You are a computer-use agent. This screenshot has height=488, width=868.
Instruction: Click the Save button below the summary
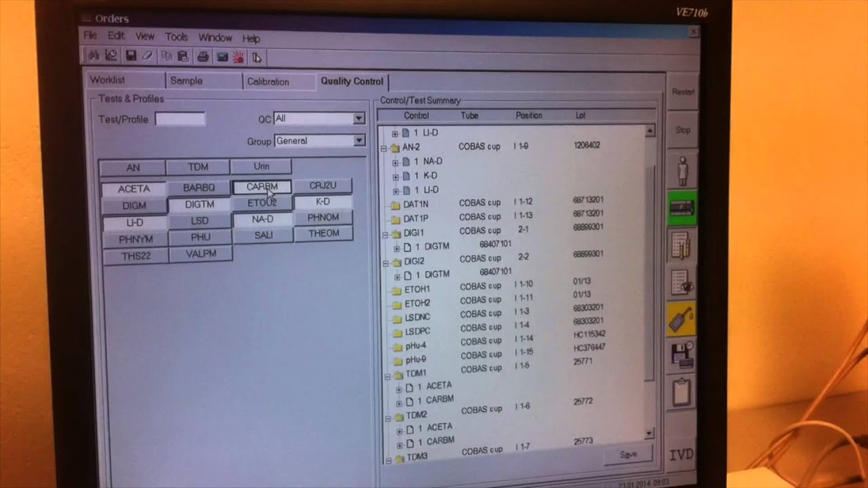pos(628,454)
